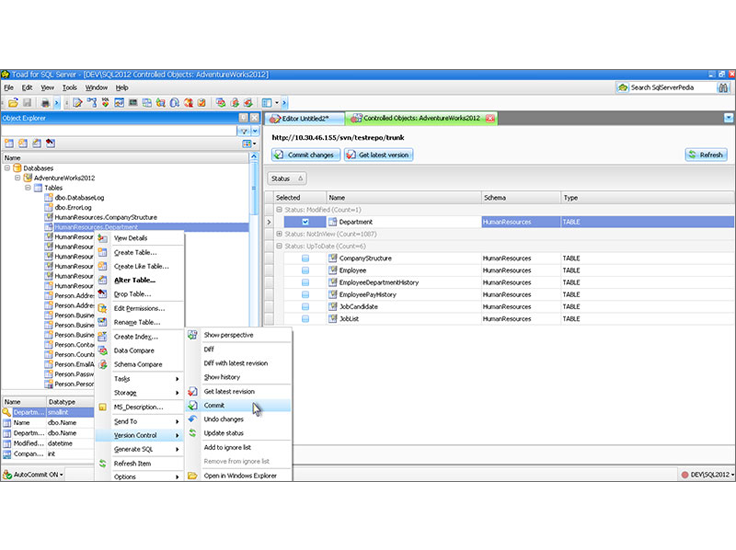
Task: Pin the Object Explorer panel
Action: [243, 118]
